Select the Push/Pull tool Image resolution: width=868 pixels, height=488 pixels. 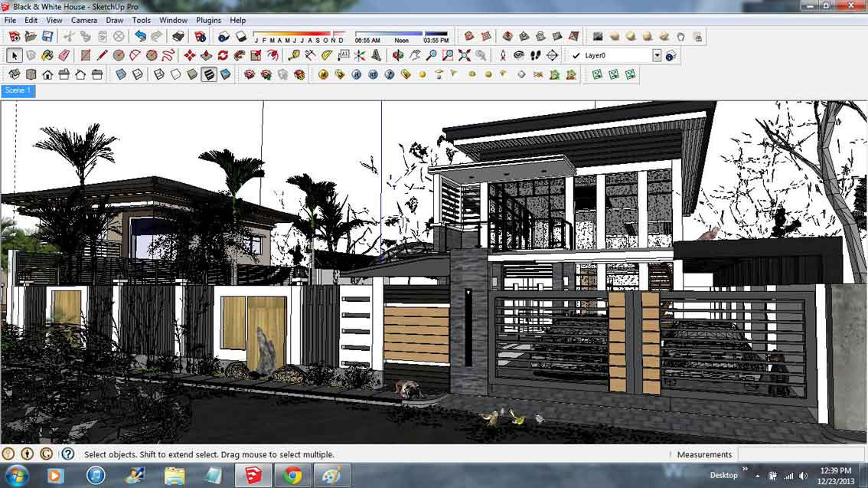click(207, 55)
